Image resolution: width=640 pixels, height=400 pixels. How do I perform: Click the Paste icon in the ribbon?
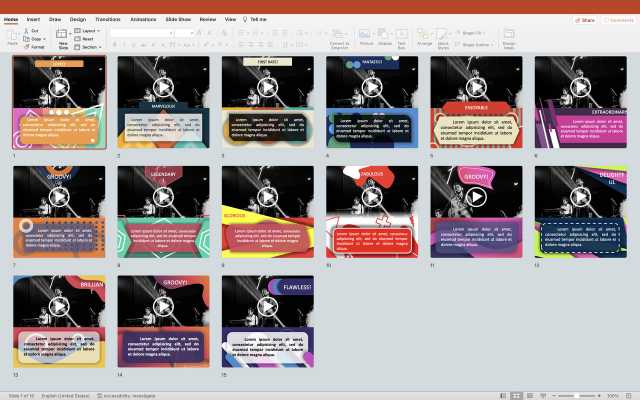(x=13, y=36)
